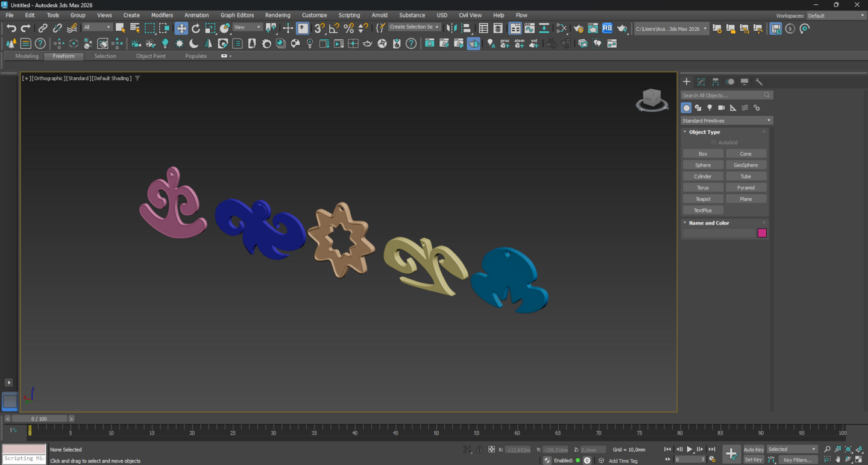Switch to the Object Paint ribbon tab
The height and width of the screenshot is (465, 868).
click(151, 56)
